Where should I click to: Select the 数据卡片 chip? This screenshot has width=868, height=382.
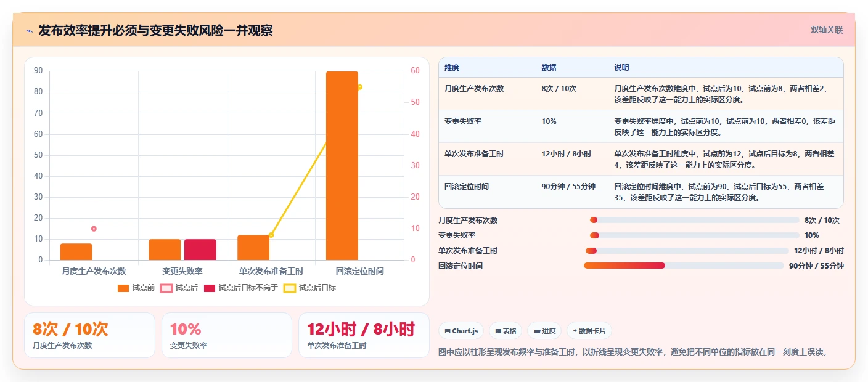click(589, 331)
